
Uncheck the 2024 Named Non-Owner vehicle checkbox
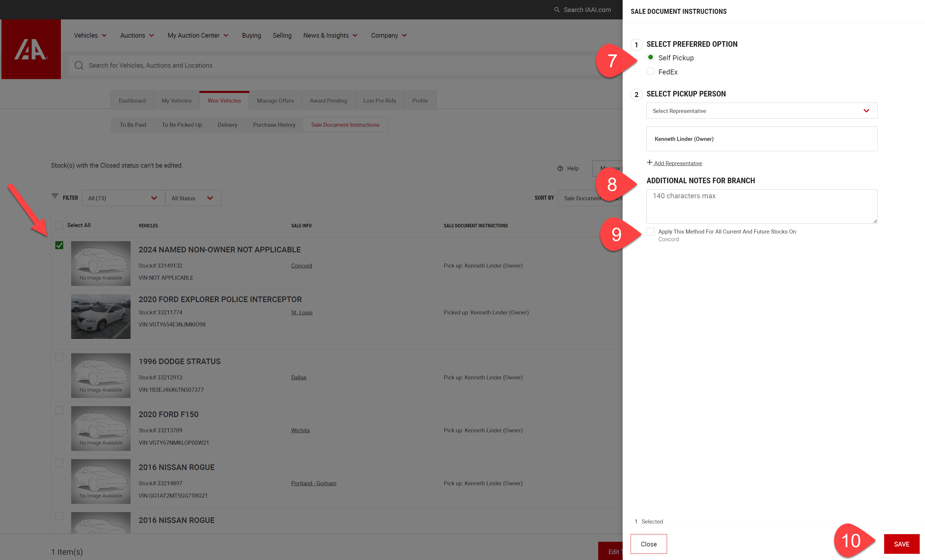pyautogui.click(x=59, y=246)
